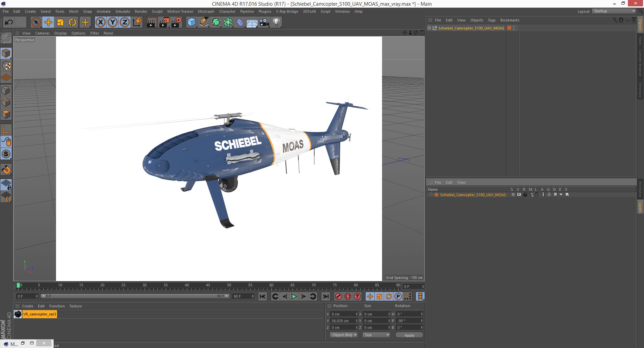Open the Content Browser side tab
Viewport: 644px width, 348px height.
click(x=640, y=63)
